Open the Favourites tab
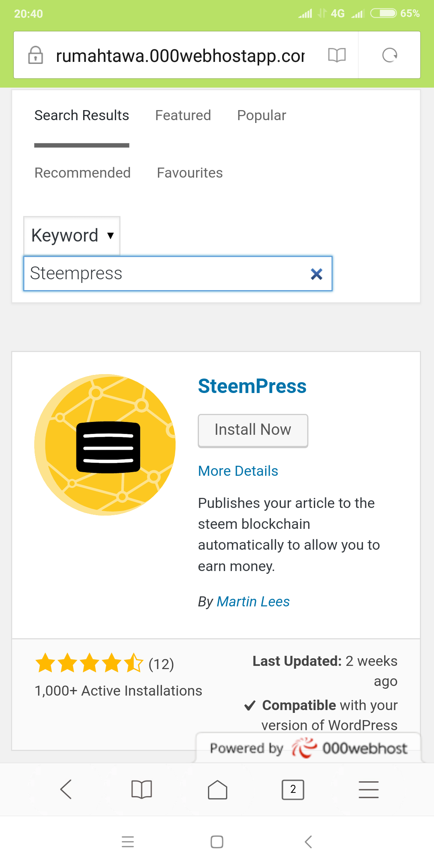This screenshot has width=434, height=868. coord(190,173)
